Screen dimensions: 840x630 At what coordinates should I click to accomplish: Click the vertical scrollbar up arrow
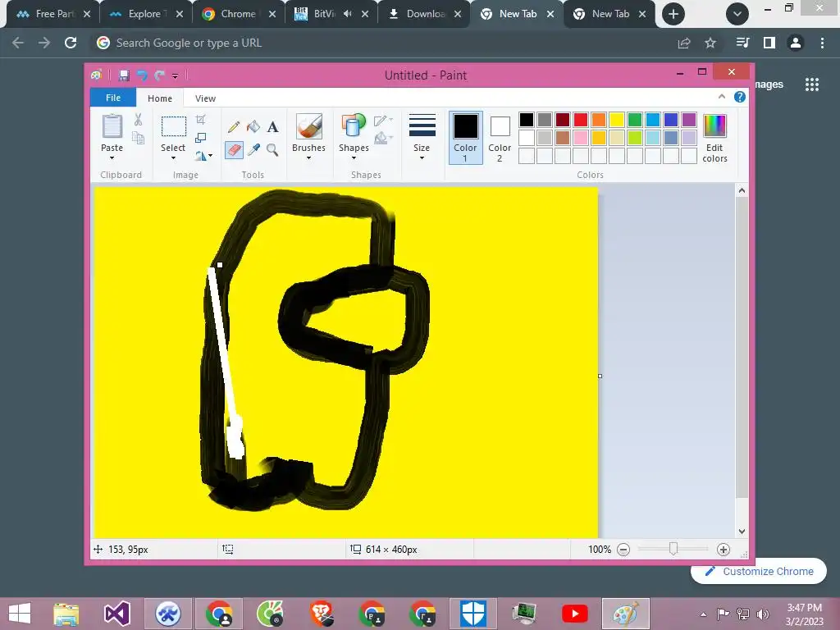coord(742,190)
